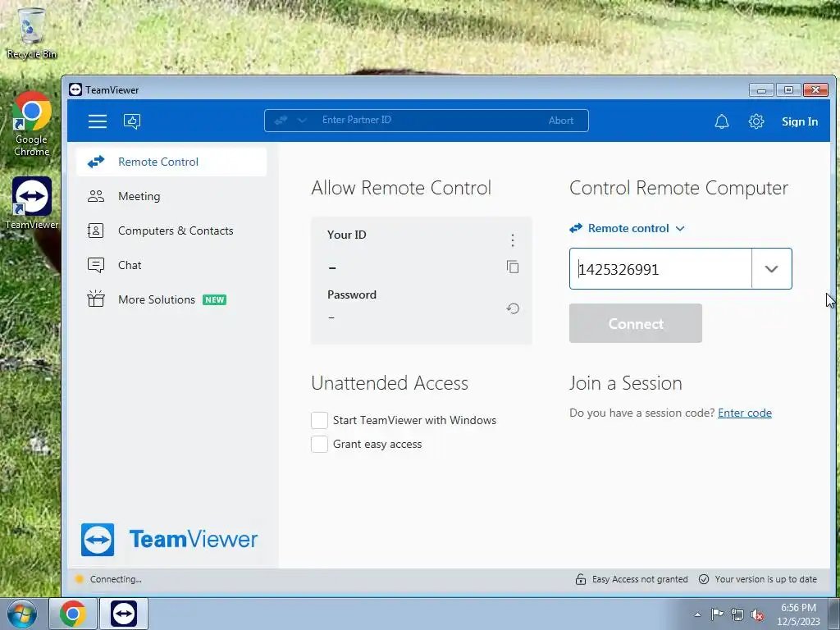This screenshot has width=840, height=630.
Task: Open the Windows Start menu
Action: click(x=21, y=614)
